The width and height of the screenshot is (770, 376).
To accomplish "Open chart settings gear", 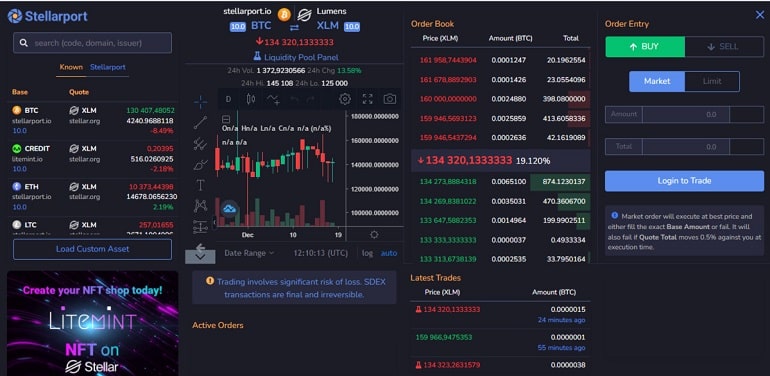I will point(345,99).
